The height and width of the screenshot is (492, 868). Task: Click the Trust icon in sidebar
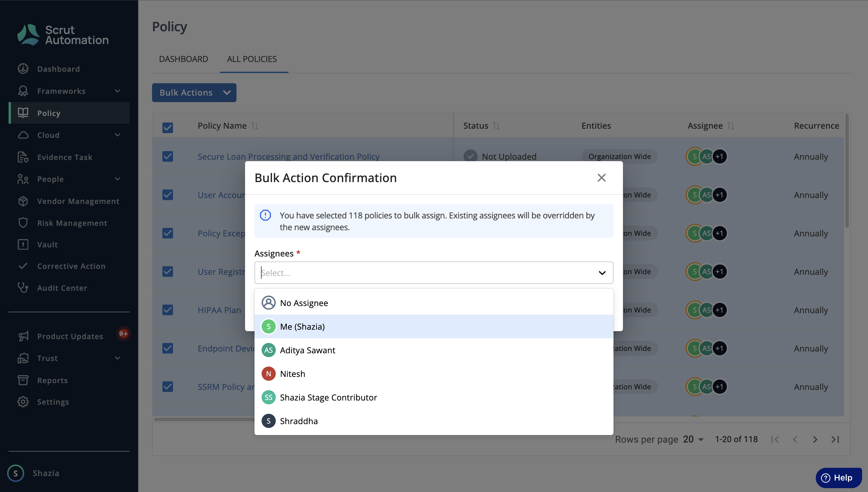pos(23,358)
